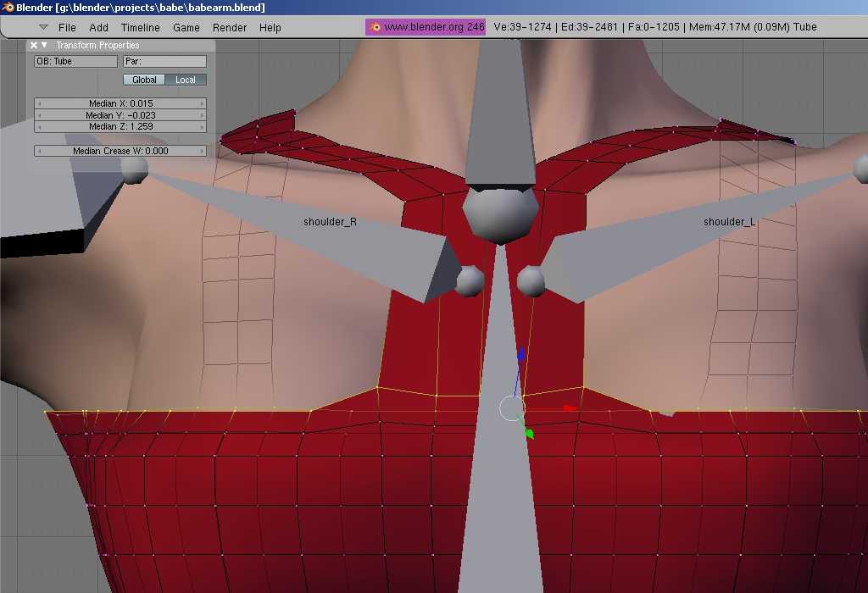
Task: Close the Transform Properties panel with X
Action: tap(34, 46)
